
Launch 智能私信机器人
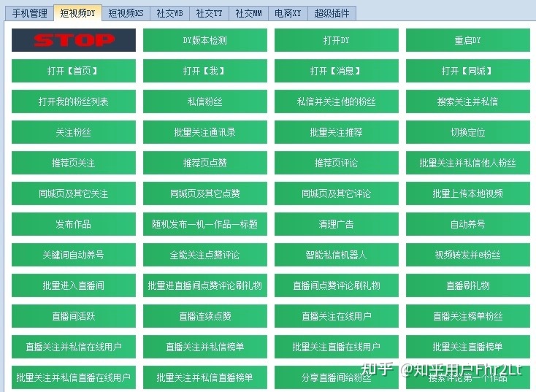point(337,255)
